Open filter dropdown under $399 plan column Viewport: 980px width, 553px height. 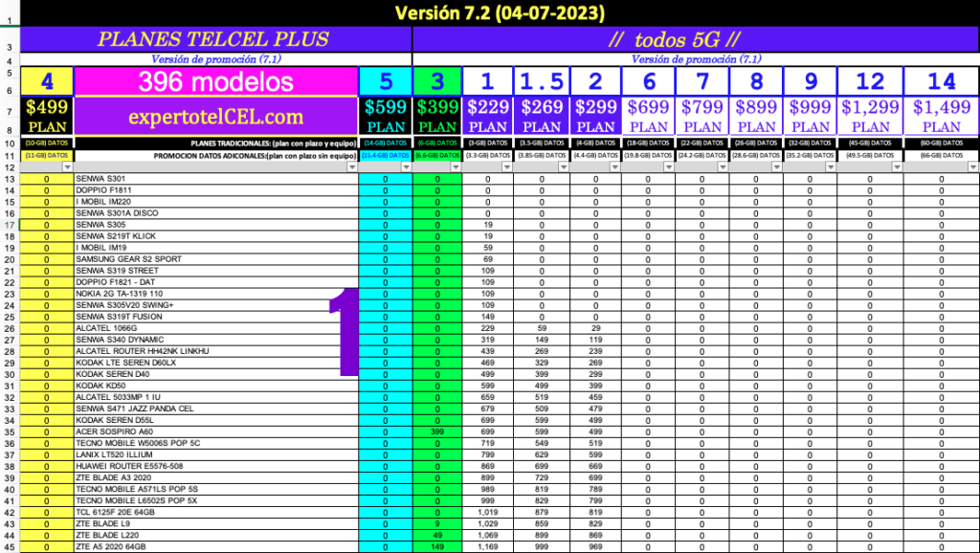[456, 167]
